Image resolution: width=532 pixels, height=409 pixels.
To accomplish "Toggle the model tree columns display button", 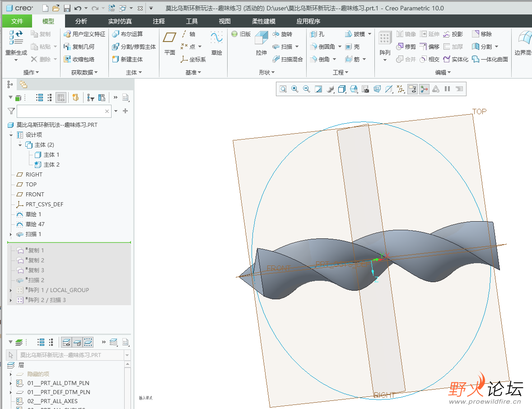I will [x=61, y=98].
